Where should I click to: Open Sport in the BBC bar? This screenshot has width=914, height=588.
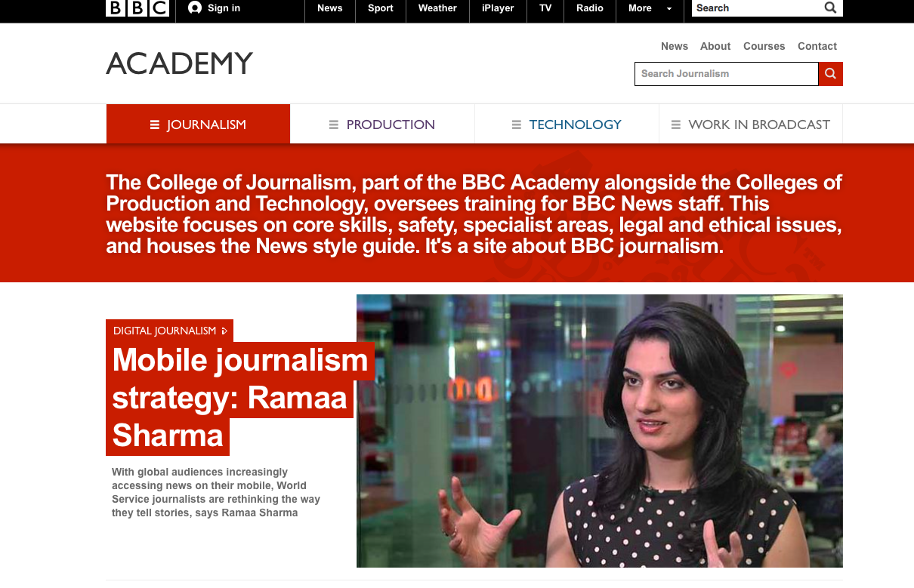(381, 8)
